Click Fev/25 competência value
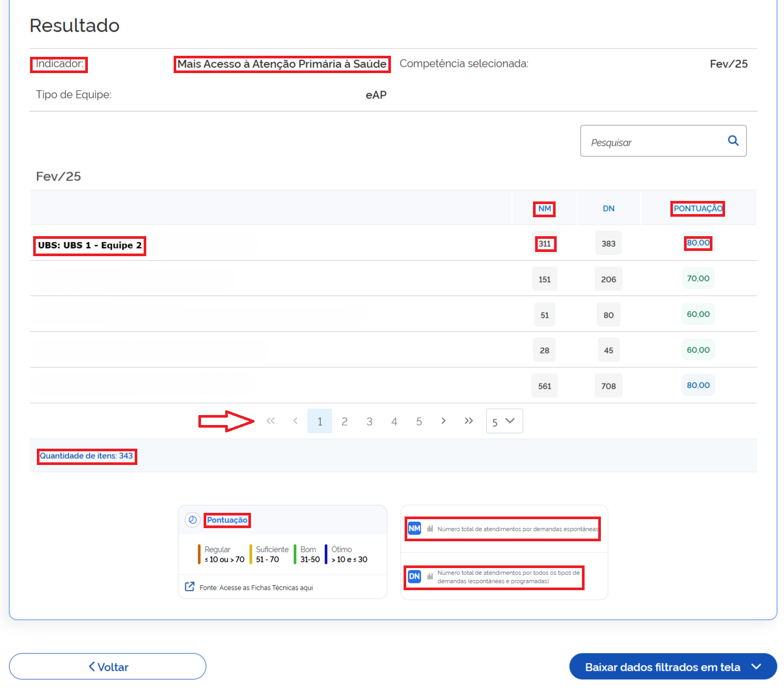 pyautogui.click(x=729, y=64)
